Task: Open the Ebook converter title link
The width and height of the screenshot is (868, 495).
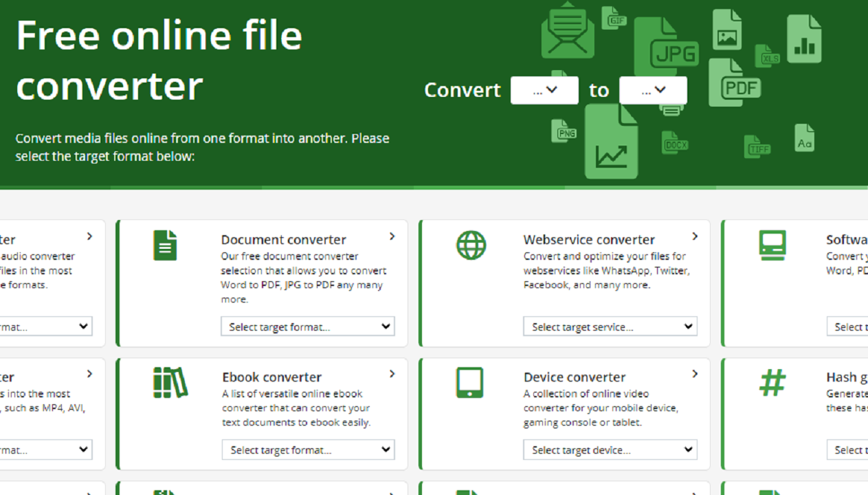Action: coord(271,377)
